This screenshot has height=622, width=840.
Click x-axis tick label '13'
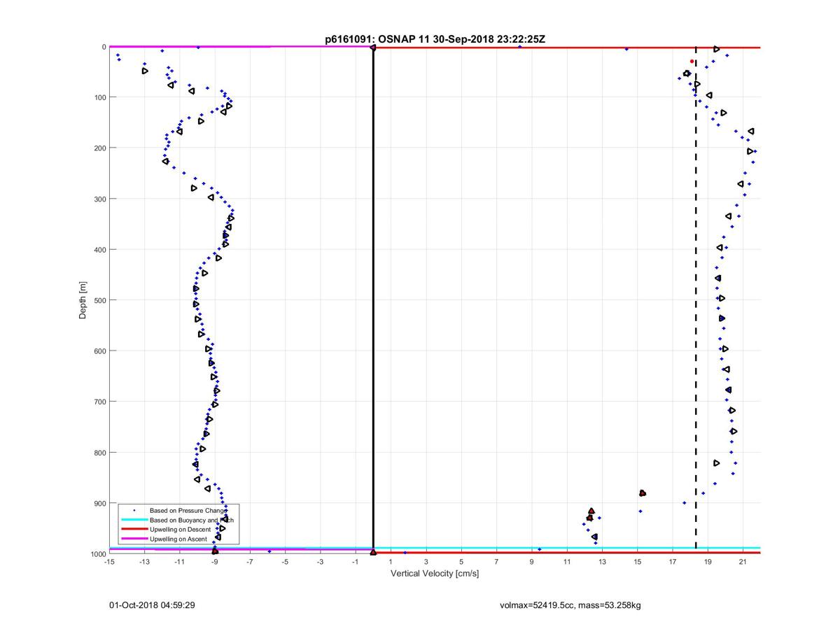coord(602,562)
